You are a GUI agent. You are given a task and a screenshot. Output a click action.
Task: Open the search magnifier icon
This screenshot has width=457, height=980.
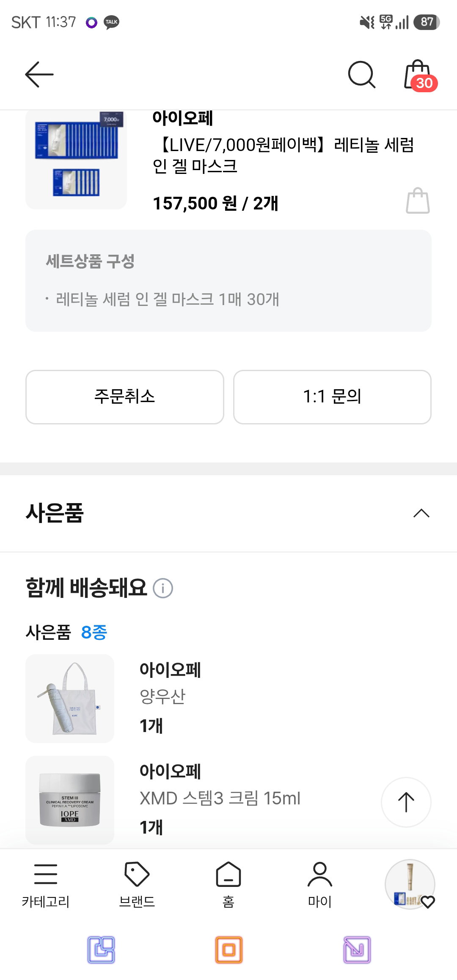click(362, 74)
